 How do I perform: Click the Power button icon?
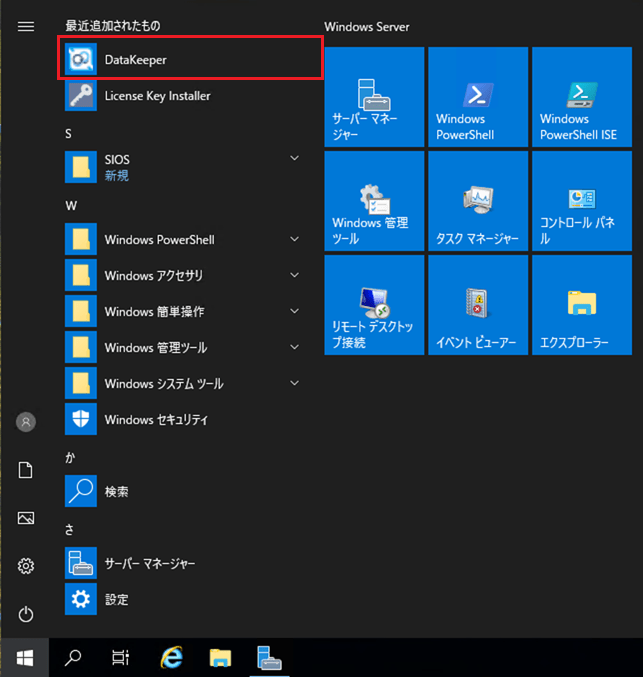click(x=26, y=614)
